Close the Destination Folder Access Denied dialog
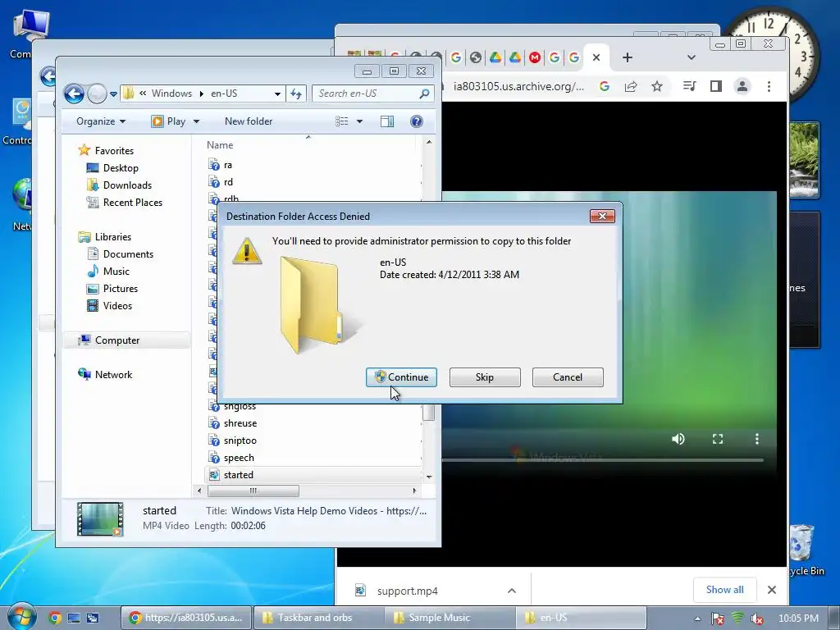The width and height of the screenshot is (840, 630). coord(602,216)
